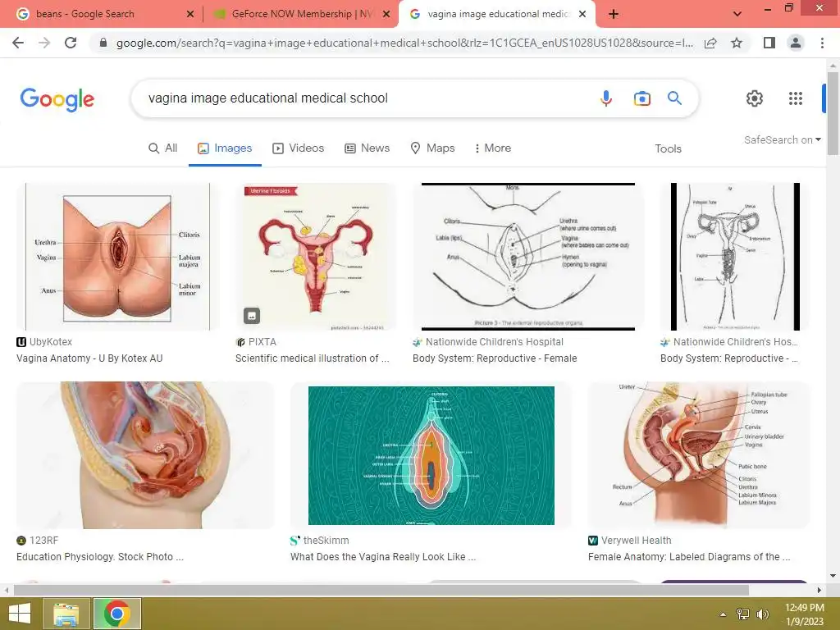Open the volume speaker tray icon
The width and height of the screenshot is (840, 630).
tap(763, 614)
